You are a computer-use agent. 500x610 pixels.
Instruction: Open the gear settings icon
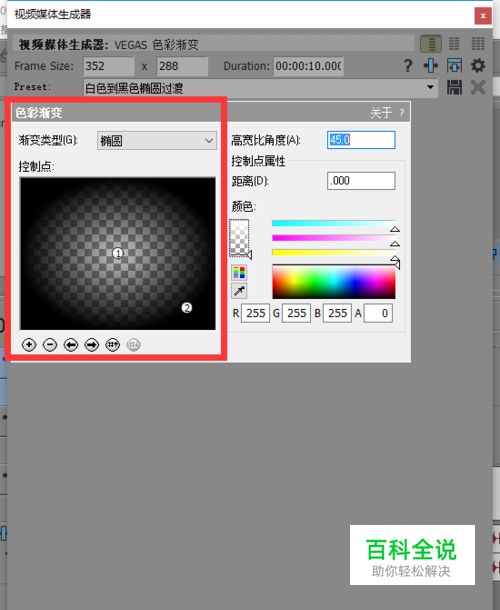click(478, 65)
